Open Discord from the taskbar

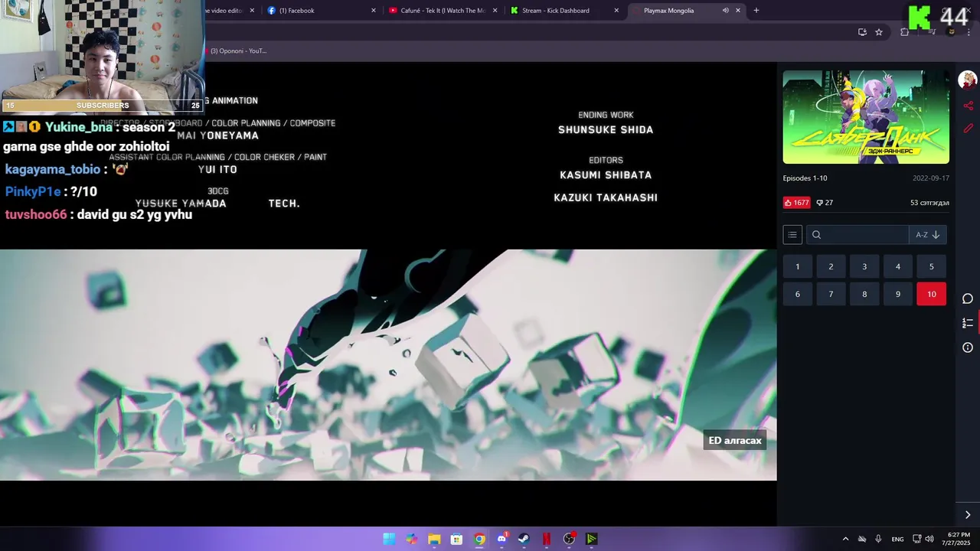[x=501, y=539]
